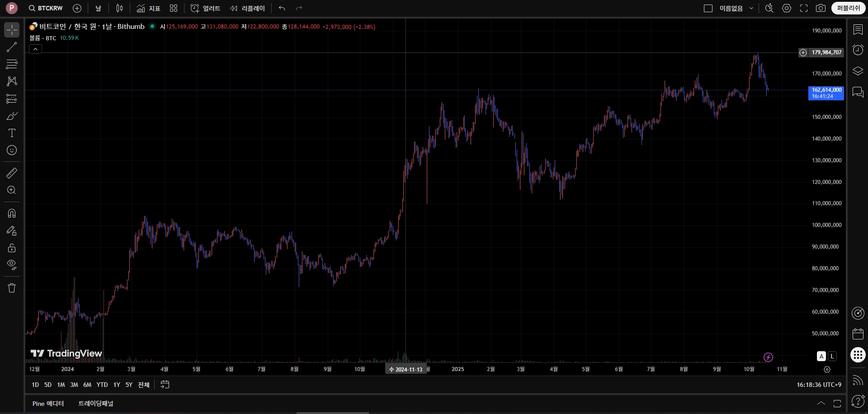The height and width of the screenshot is (414, 868).
Task: Take a chart snapshot with camera icon
Action: (x=821, y=8)
